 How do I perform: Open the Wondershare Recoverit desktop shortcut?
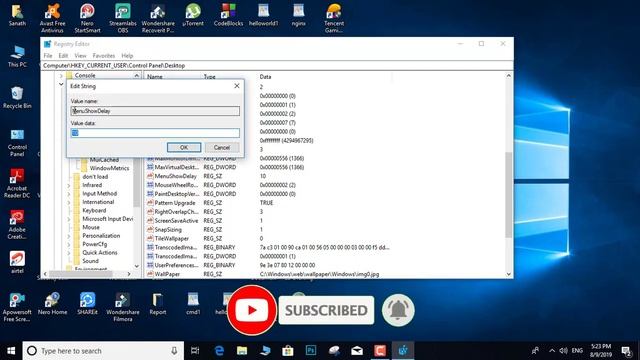(158, 18)
